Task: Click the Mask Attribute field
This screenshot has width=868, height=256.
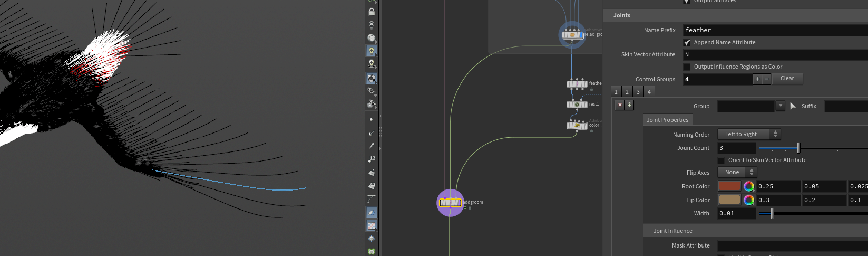Action: (x=793, y=245)
